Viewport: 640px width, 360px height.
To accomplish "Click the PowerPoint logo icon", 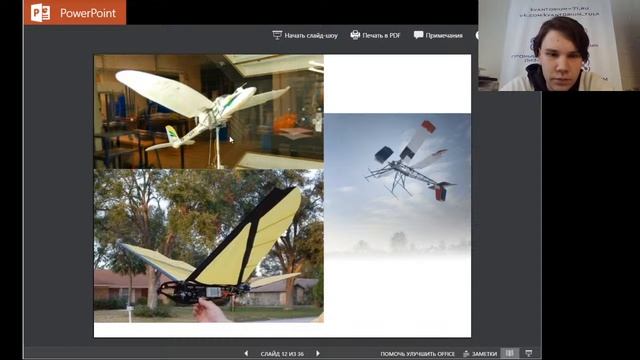I will point(41,13).
